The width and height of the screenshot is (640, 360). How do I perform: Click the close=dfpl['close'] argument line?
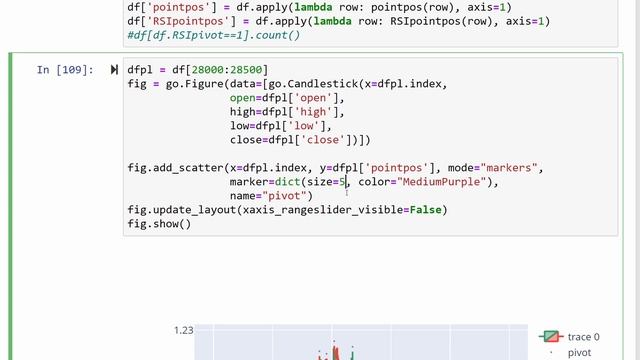[300, 140]
